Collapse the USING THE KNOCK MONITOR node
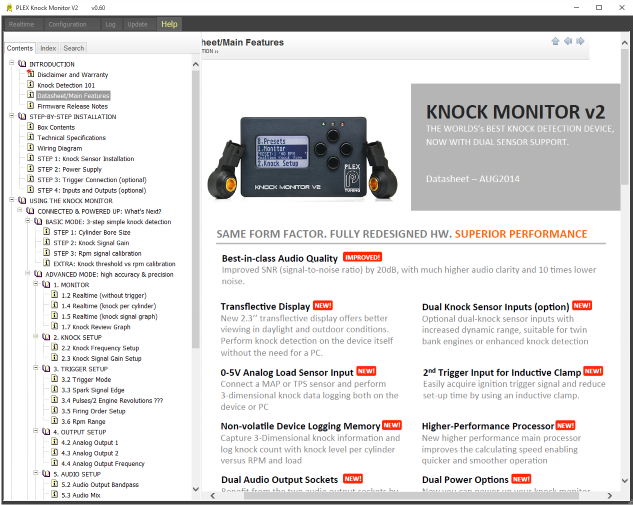633x505 pixels. [12, 199]
